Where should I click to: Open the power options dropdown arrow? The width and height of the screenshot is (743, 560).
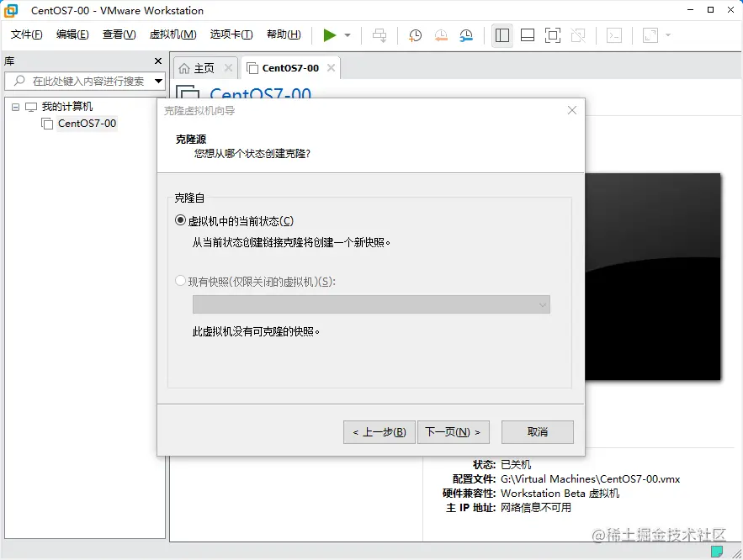click(348, 35)
